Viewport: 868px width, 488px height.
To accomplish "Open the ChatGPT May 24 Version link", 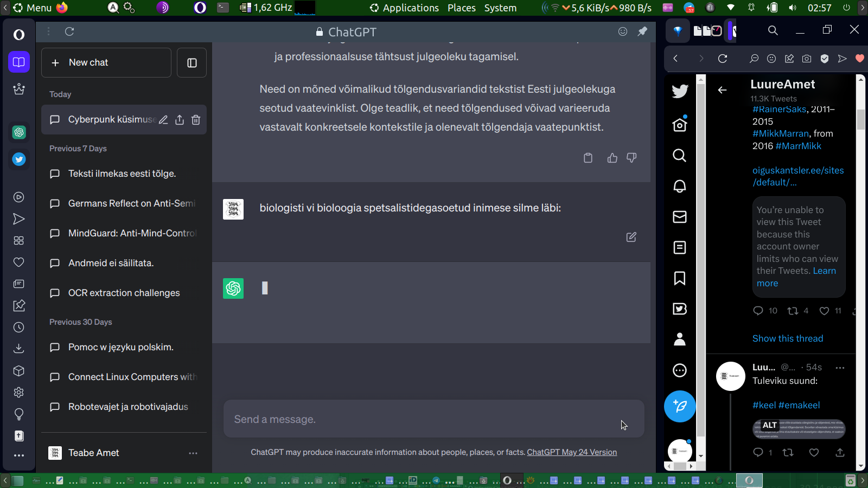I will [572, 452].
